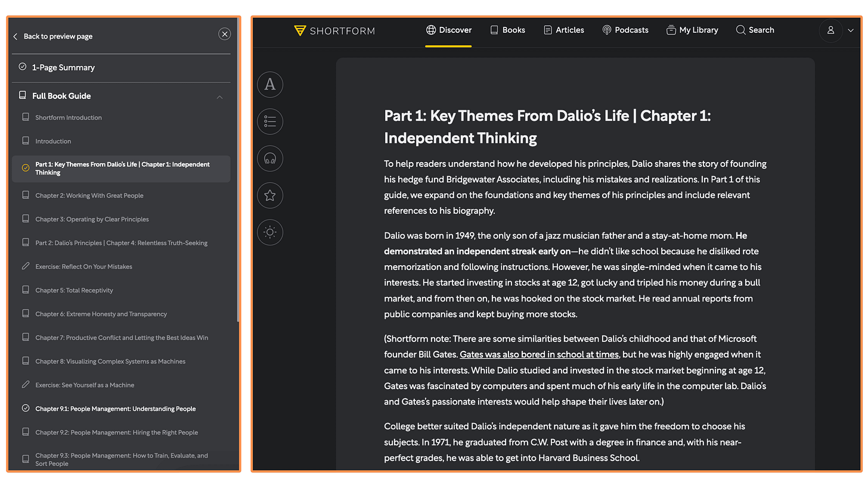Collapse the Full Book Guide section
Screen dimensions: 868x488
click(219, 96)
